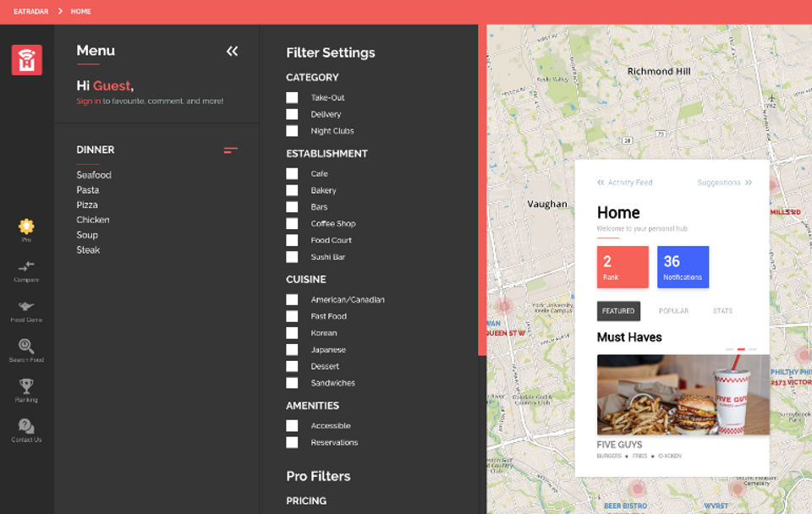Select Pasta from Dinner menu
Screen dimensions: 812x514
pyautogui.click(x=87, y=190)
